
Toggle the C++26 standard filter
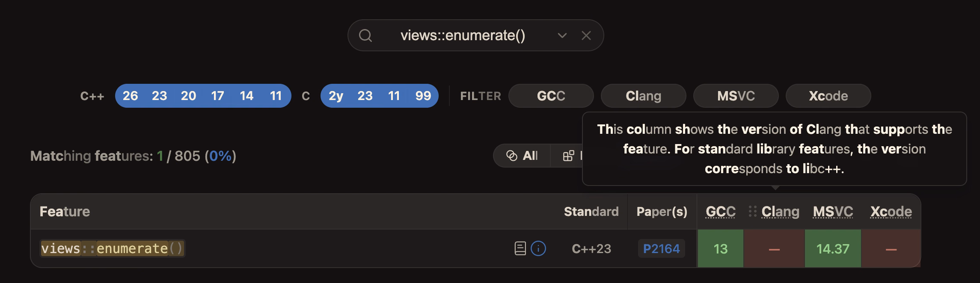(x=130, y=96)
